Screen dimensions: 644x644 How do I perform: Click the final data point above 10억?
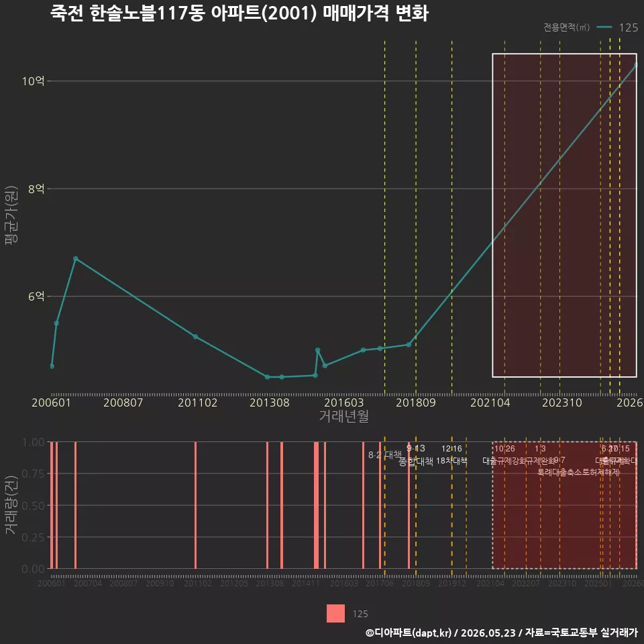click(x=636, y=65)
